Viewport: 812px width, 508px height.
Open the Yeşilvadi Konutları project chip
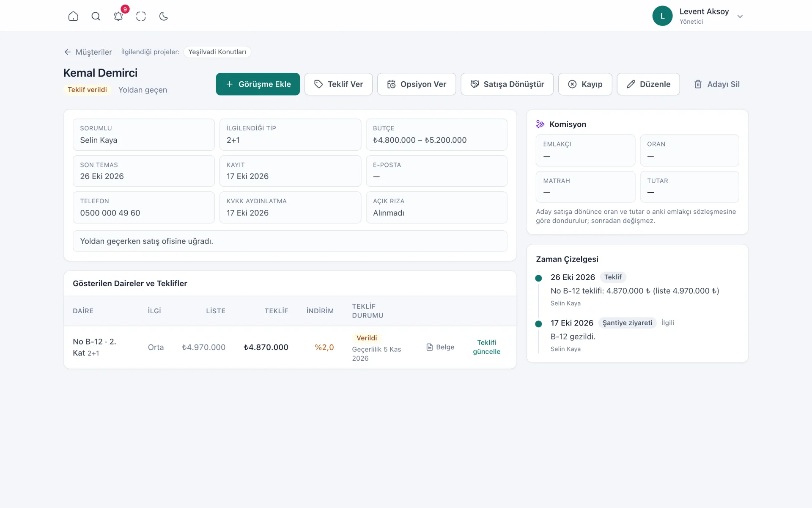click(x=217, y=52)
